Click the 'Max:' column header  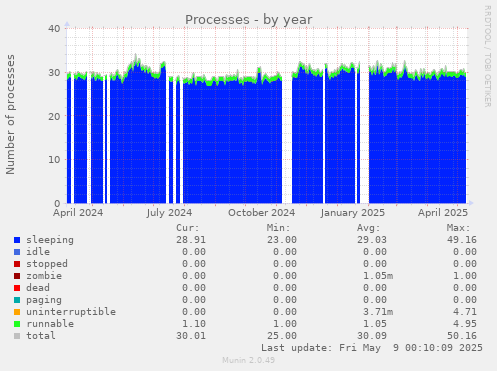pyautogui.click(x=458, y=228)
